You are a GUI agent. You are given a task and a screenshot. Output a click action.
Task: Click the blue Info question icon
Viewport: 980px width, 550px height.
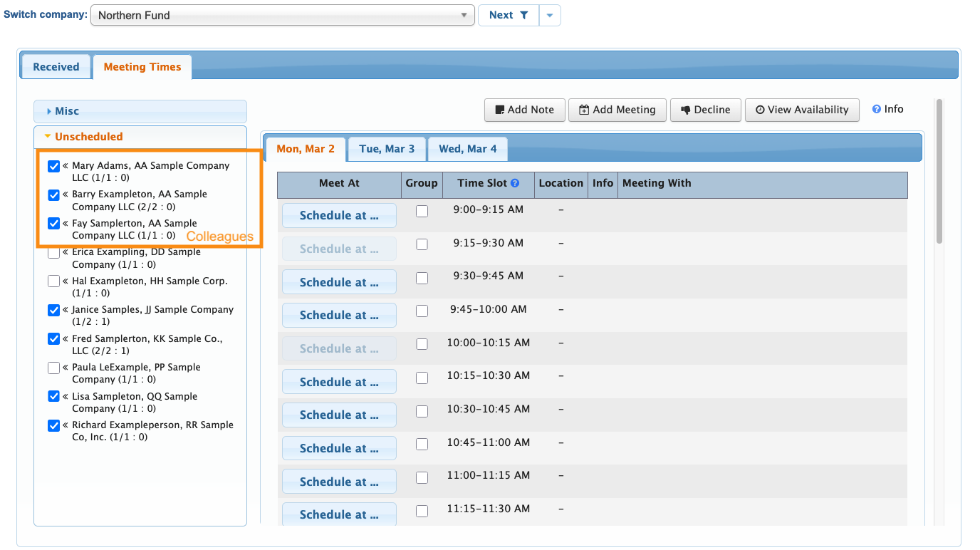[x=876, y=109]
